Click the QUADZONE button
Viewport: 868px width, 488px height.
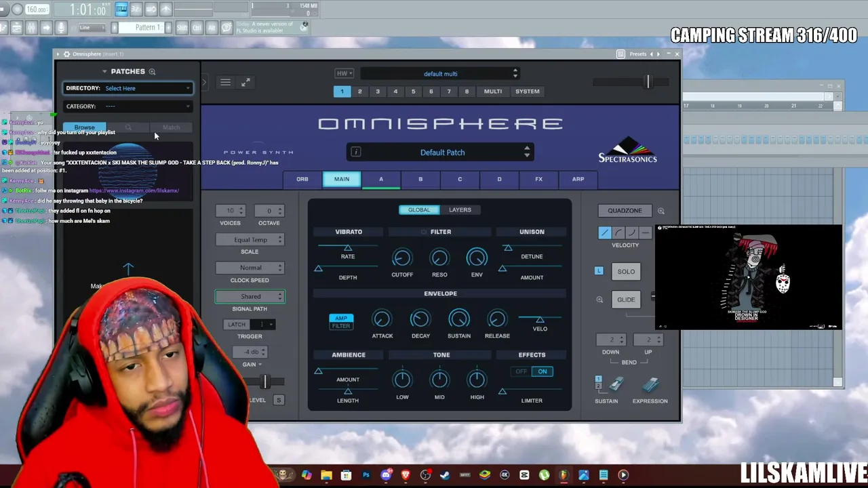[625, 211]
